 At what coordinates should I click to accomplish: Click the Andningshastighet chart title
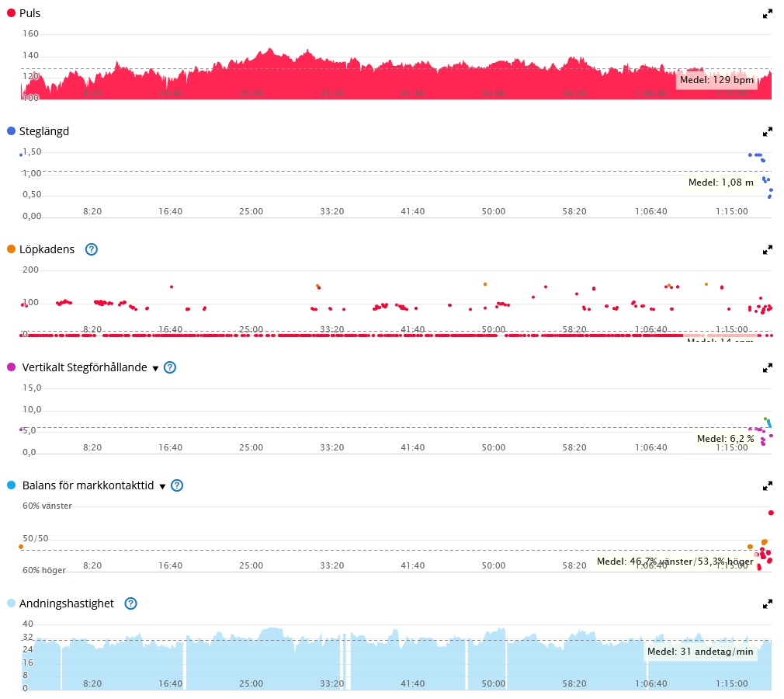tap(67, 603)
